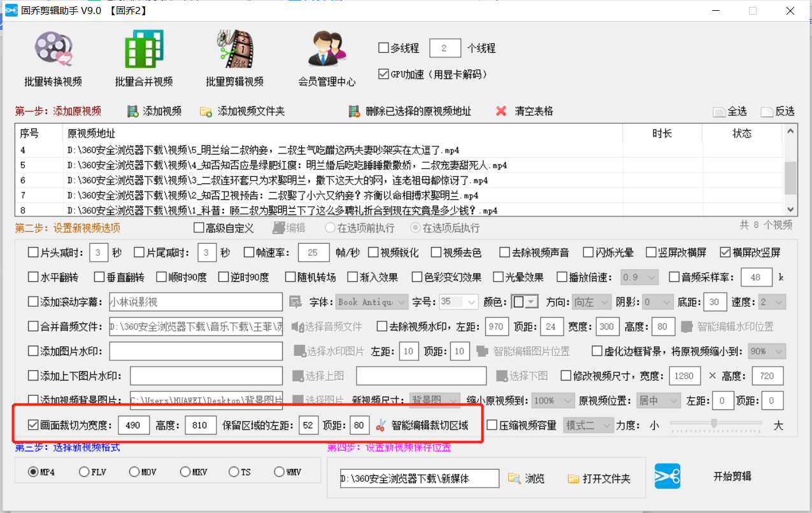Click the 打开文件夹 folder icon
812x513 pixels.
573,478
